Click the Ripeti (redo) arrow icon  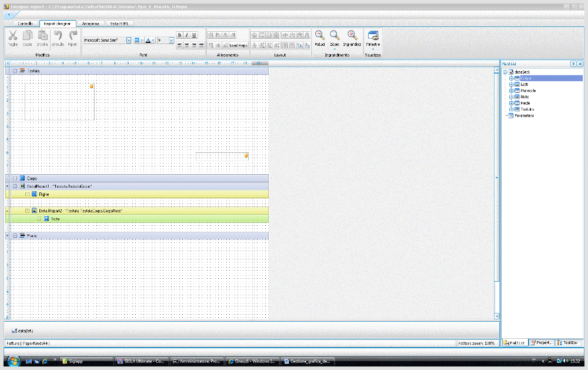point(73,35)
